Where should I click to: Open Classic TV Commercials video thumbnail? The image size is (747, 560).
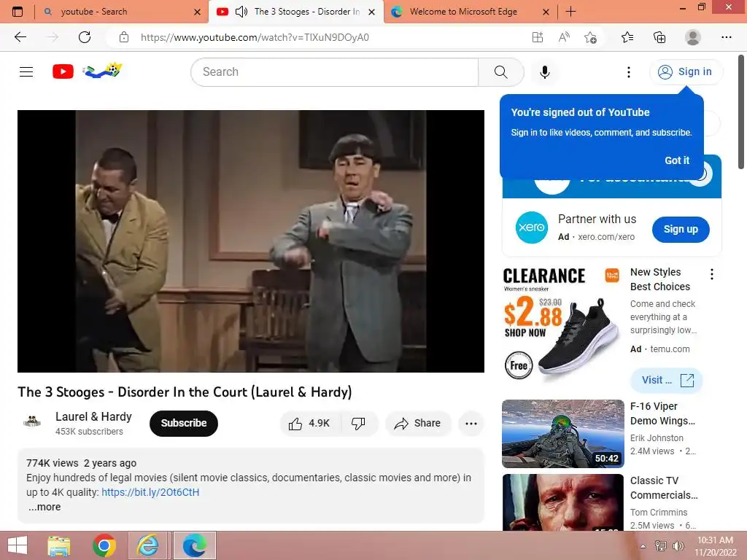pos(562,502)
